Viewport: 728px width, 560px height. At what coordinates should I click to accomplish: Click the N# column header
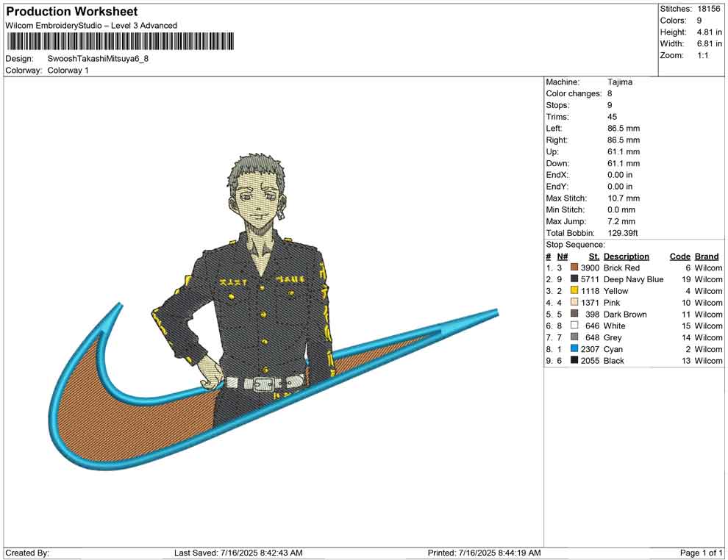[563, 256]
